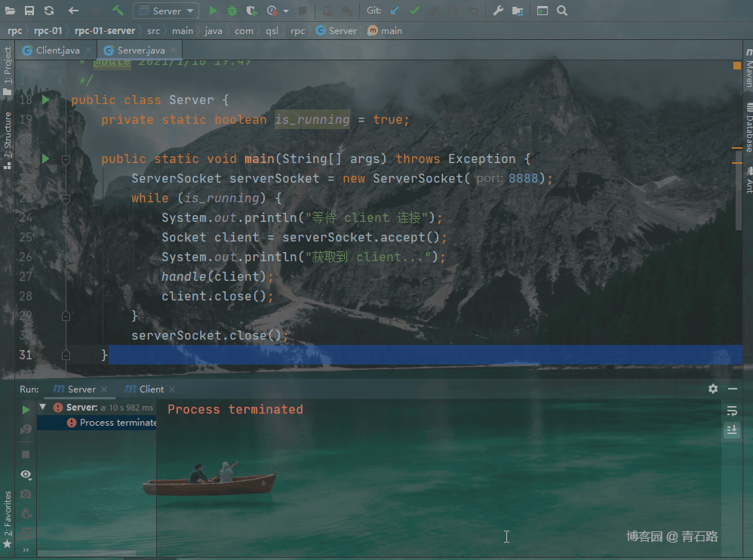Open Search Everywhere magnifier icon
753x560 pixels.
pyautogui.click(x=562, y=11)
